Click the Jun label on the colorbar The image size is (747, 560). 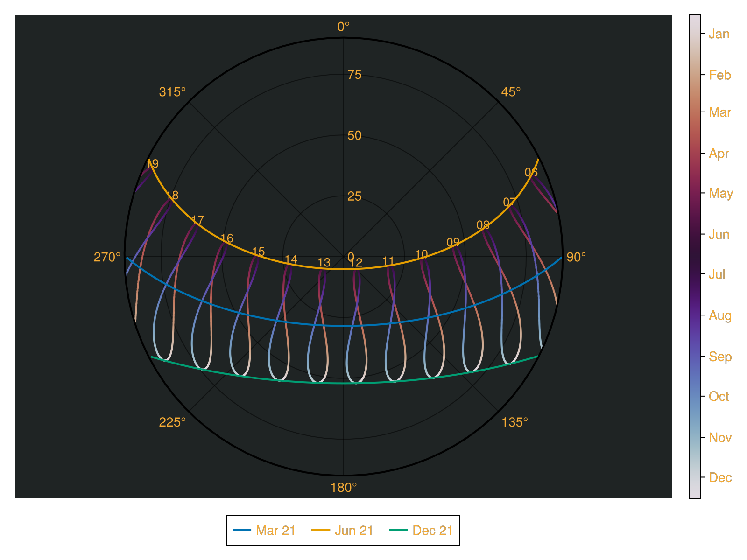tap(719, 234)
